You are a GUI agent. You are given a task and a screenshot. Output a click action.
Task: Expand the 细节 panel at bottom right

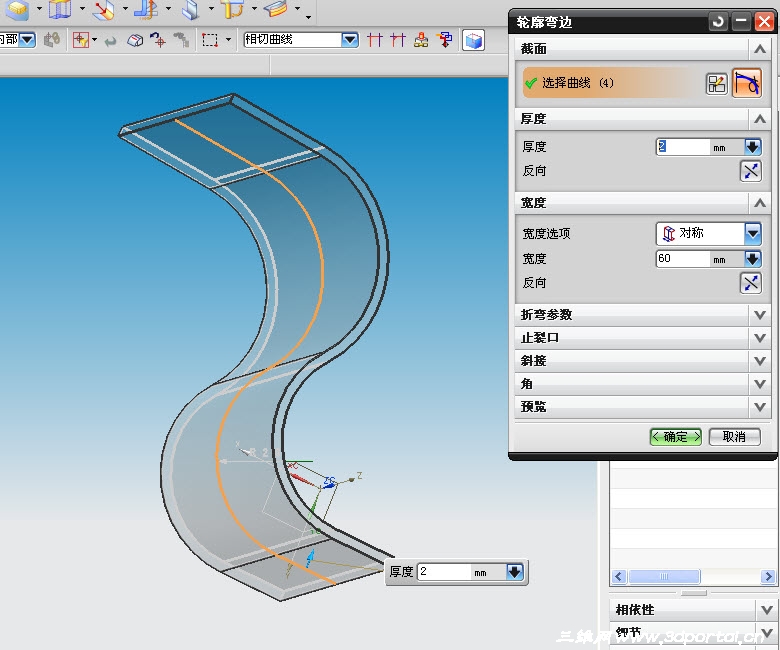point(692,633)
